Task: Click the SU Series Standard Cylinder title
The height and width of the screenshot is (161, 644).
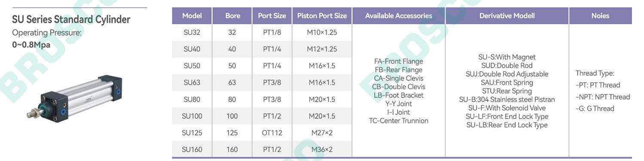Action: pyautogui.click(x=71, y=19)
